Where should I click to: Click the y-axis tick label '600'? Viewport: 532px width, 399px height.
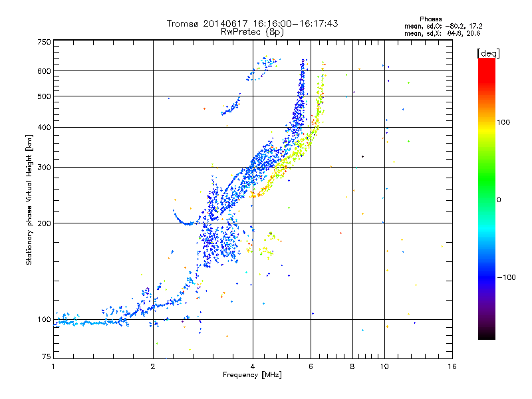click(x=44, y=71)
